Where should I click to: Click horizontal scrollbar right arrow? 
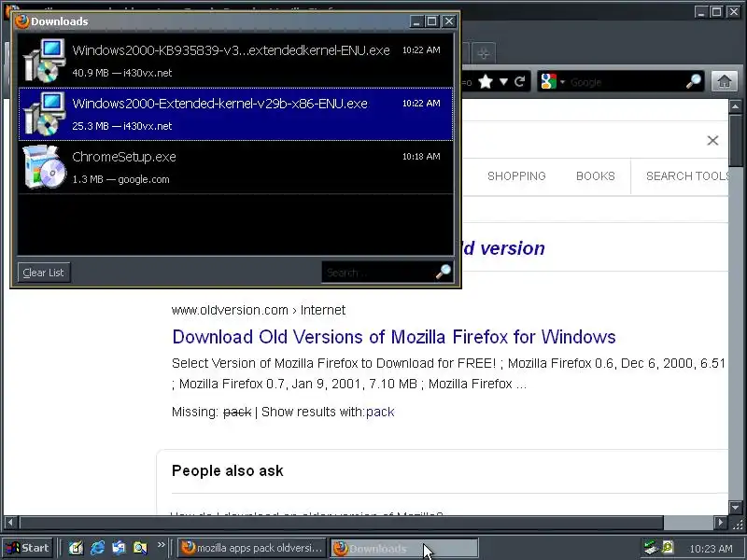720,523
